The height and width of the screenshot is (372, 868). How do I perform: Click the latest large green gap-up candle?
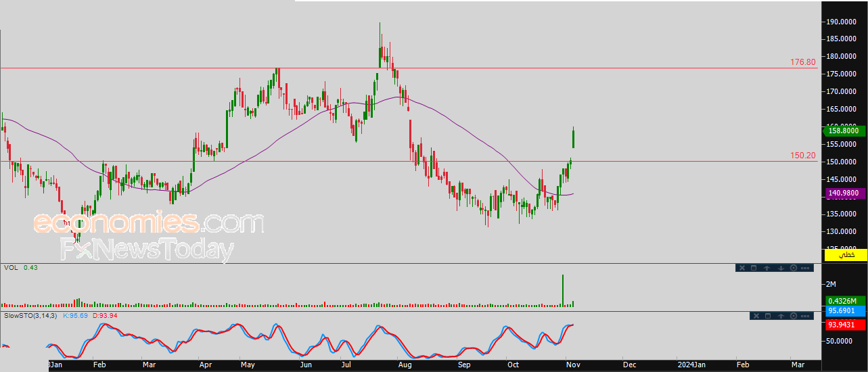tap(574, 138)
